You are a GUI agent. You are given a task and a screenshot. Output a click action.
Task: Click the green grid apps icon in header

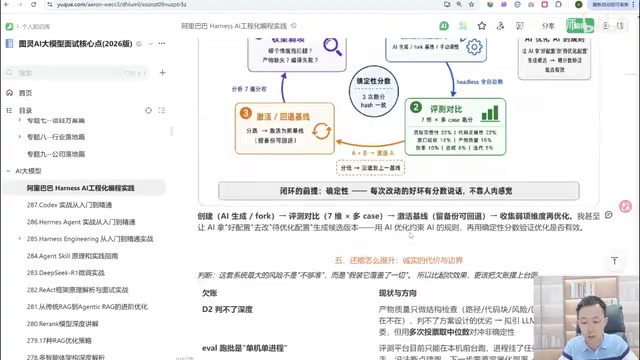(x=462, y=26)
